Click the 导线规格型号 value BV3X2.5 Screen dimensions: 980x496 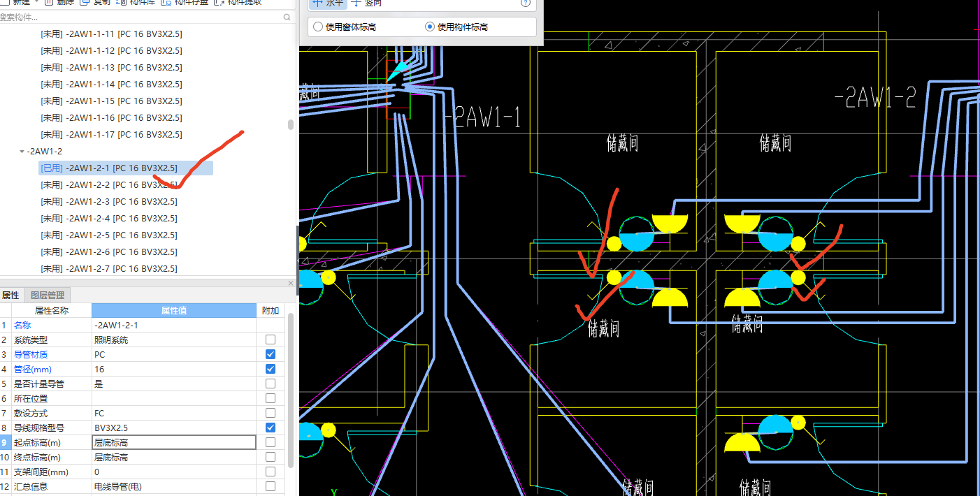tap(174, 428)
